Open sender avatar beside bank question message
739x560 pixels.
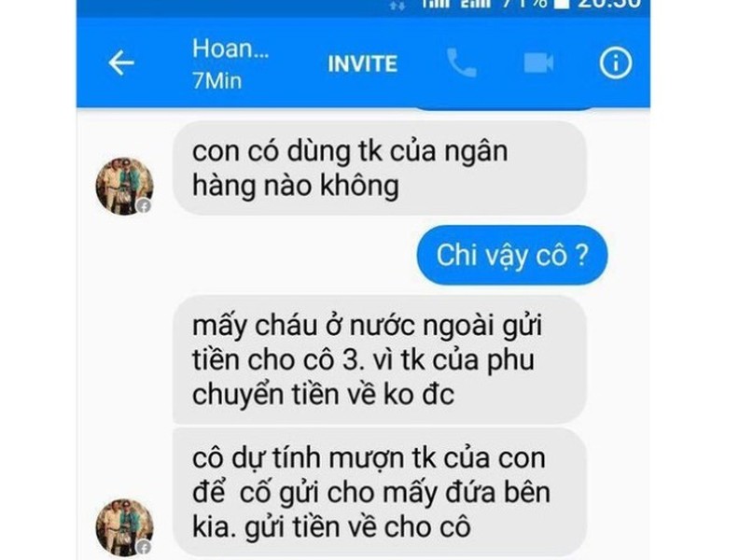coord(124,186)
